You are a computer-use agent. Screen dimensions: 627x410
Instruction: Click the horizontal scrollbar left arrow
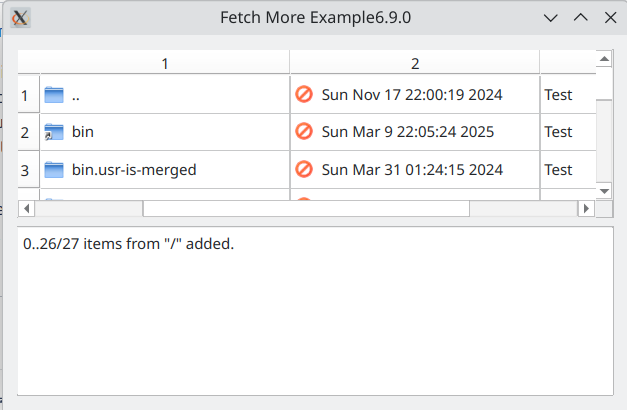coord(26,209)
